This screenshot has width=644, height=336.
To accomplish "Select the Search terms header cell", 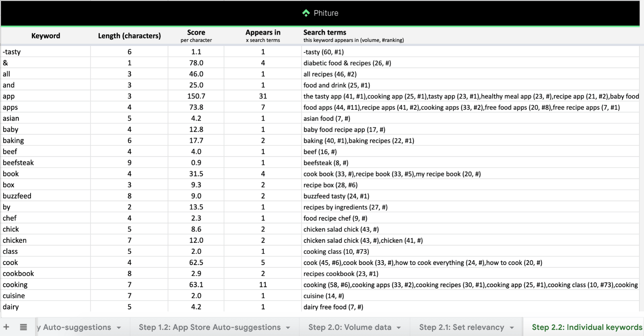I will [470, 36].
